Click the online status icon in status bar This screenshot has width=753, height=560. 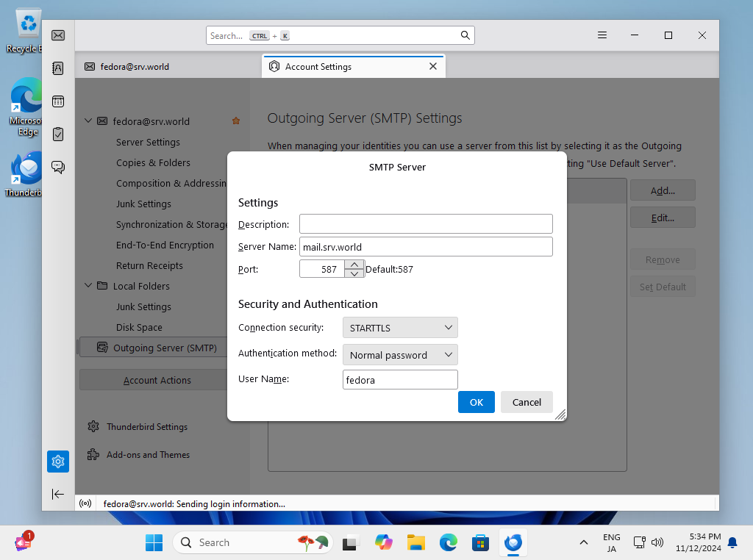click(x=85, y=503)
